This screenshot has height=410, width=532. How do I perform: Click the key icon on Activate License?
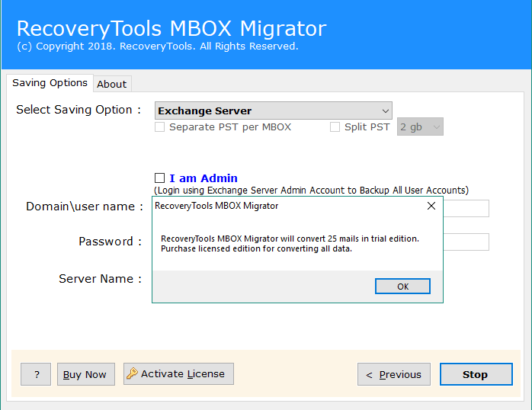pyautogui.click(x=132, y=373)
